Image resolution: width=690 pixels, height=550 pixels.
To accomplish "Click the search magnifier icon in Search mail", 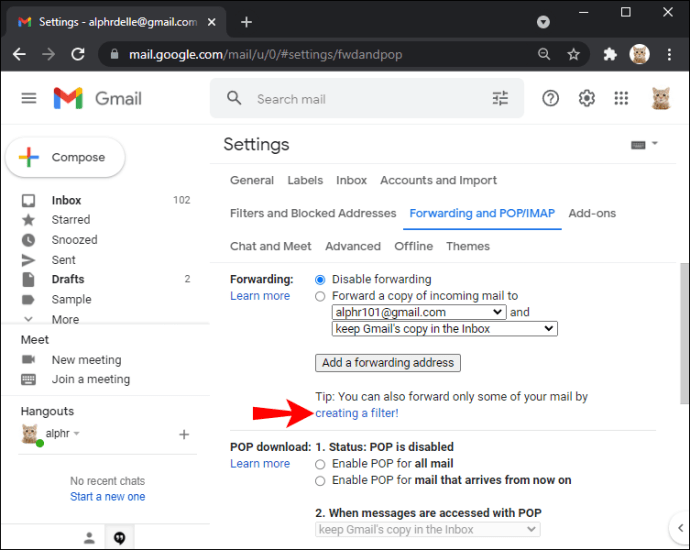I will (x=234, y=98).
